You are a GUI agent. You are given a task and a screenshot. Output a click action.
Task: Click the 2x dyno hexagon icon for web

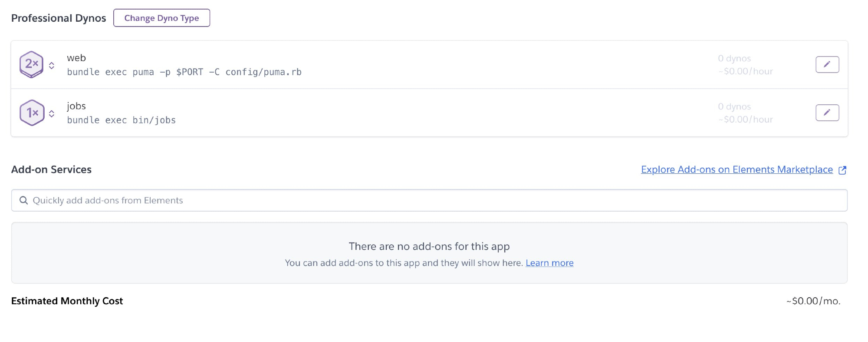pos(31,64)
